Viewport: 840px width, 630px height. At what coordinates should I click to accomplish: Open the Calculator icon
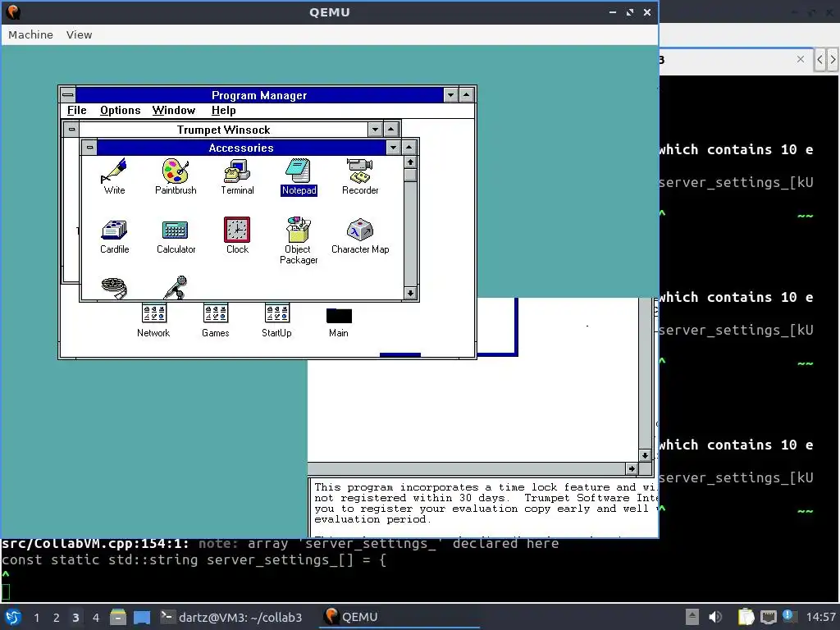point(176,235)
